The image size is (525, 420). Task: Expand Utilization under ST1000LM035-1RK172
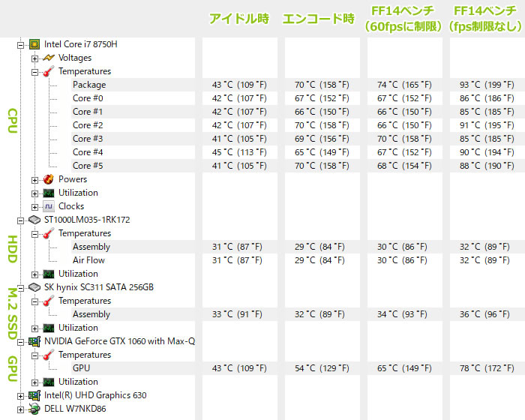coord(34,274)
